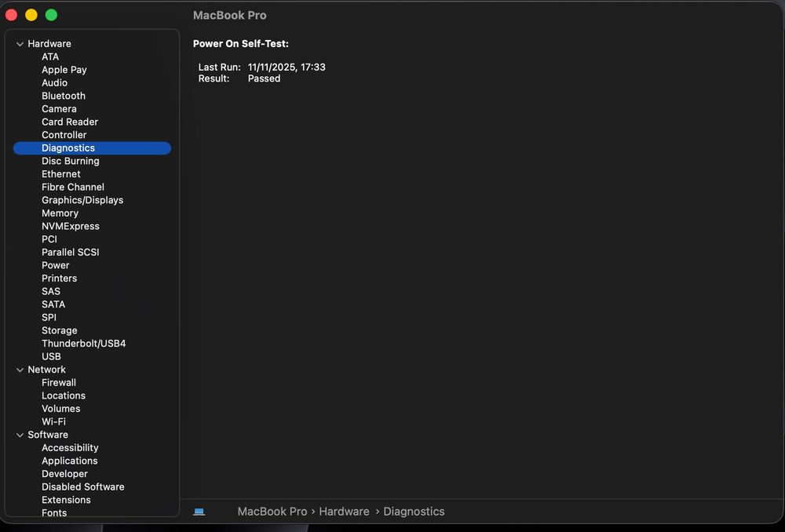
Task: Click the Result label
Action: click(214, 78)
